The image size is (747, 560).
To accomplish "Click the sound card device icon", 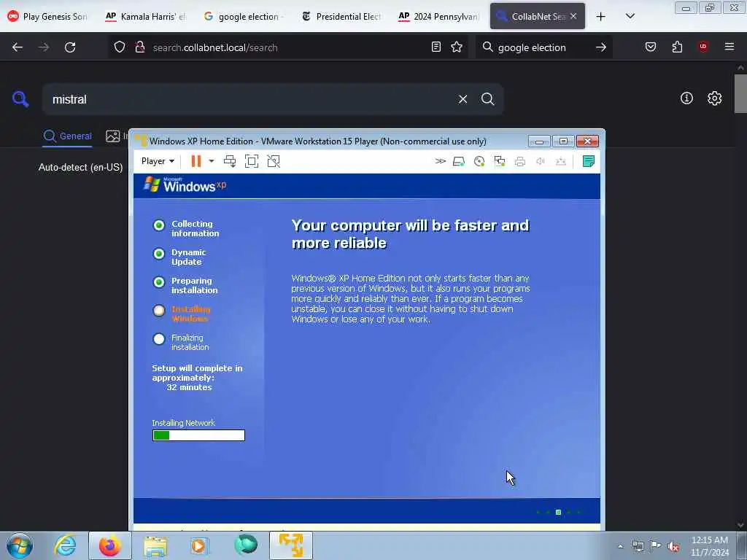I will coord(541,161).
